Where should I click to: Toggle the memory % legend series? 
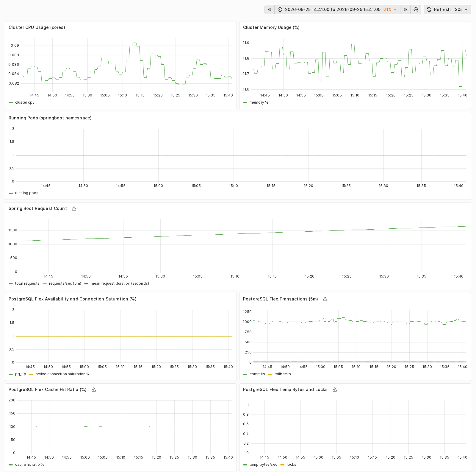tap(259, 102)
